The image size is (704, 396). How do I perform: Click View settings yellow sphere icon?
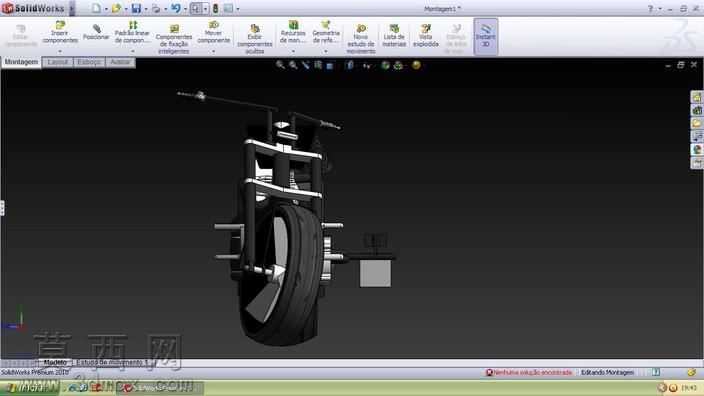coord(416,66)
